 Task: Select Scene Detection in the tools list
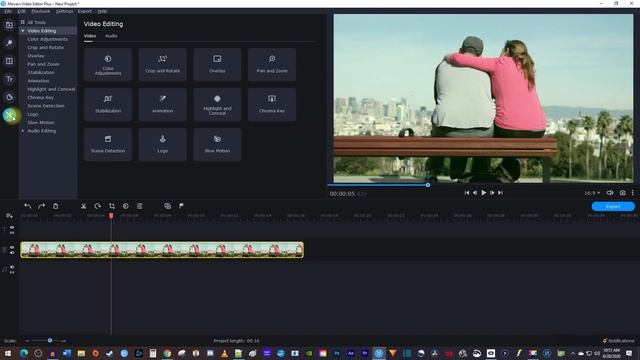pos(46,106)
